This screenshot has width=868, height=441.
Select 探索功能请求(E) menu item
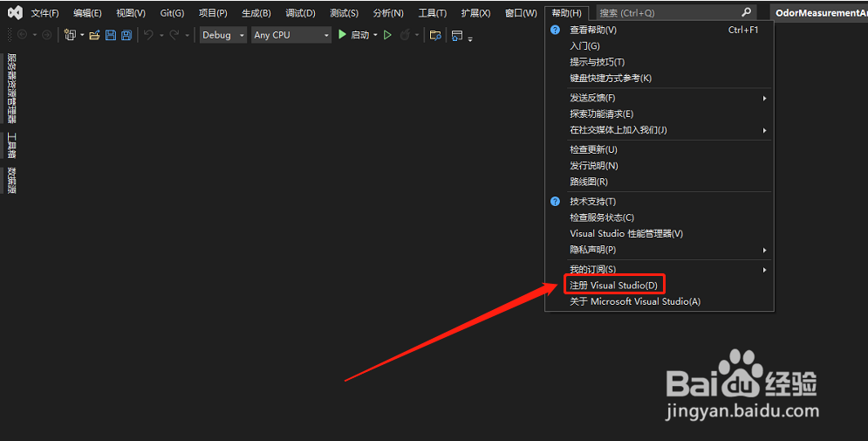[x=660, y=114]
